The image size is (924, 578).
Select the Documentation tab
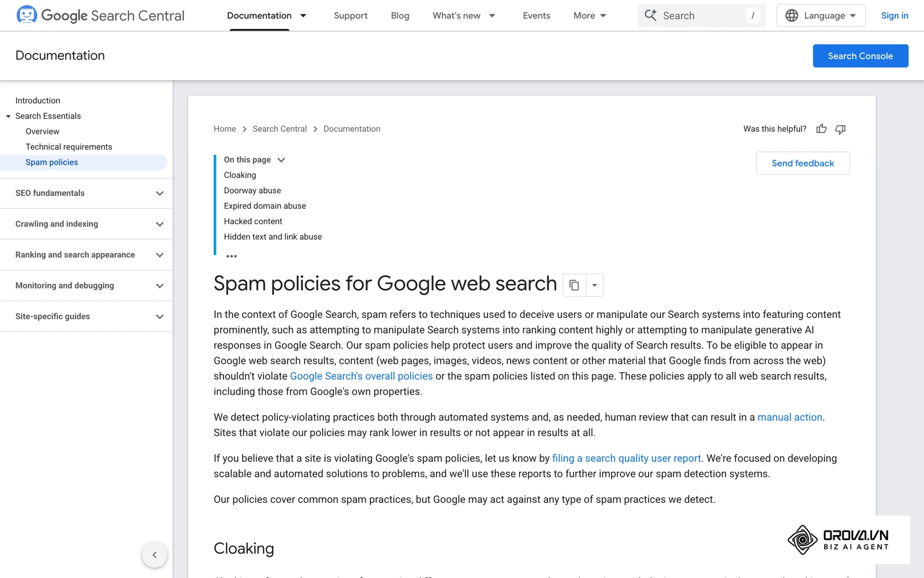[259, 16]
